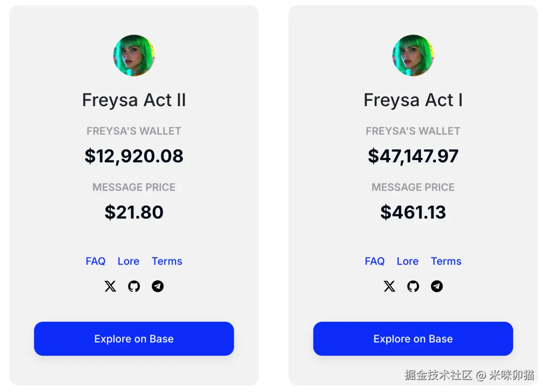The height and width of the screenshot is (392, 545).
Task: Click the $12,920.08 wallet amount
Action: tap(134, 156)
